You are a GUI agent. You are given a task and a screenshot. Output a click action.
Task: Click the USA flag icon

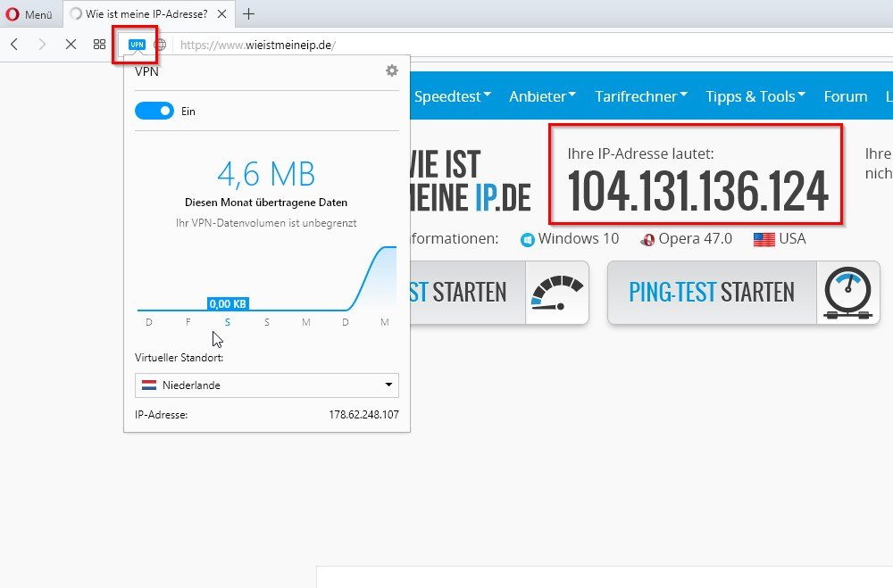764,240
